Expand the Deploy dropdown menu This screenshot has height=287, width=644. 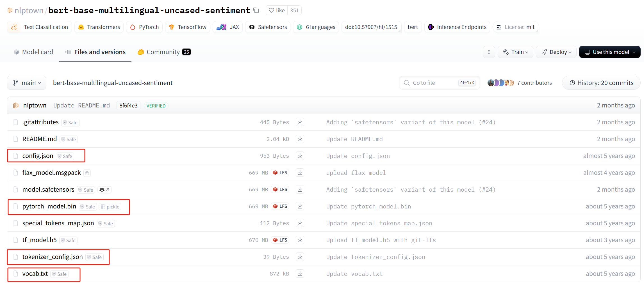[556, 52]
